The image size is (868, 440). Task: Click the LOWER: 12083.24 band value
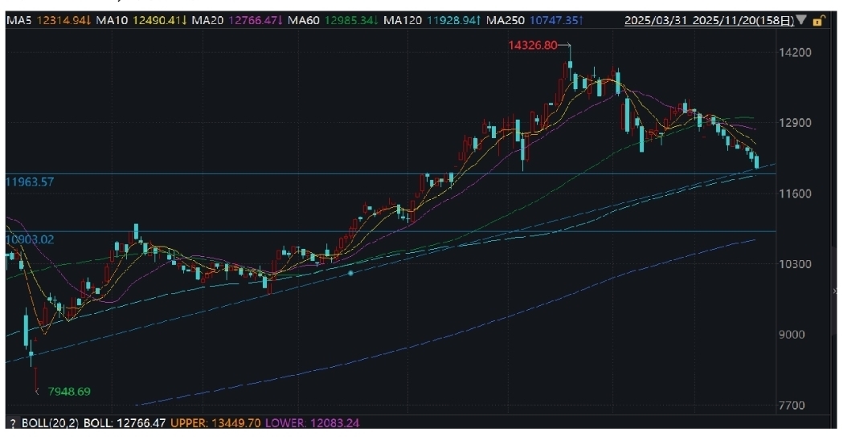[x=312, y=423]
